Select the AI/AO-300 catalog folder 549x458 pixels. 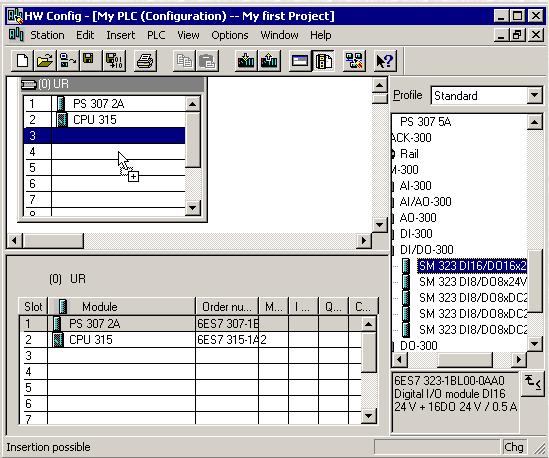(x=425, y=202)
